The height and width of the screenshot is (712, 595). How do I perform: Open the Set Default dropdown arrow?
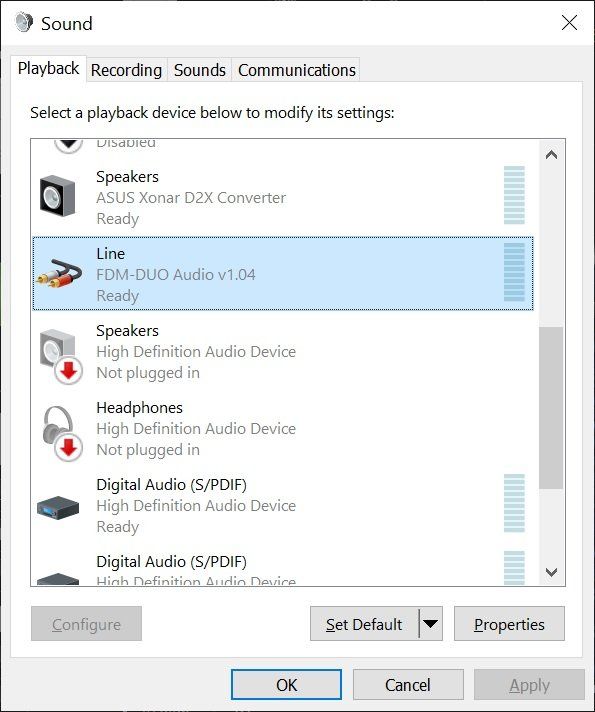[431, 623]
